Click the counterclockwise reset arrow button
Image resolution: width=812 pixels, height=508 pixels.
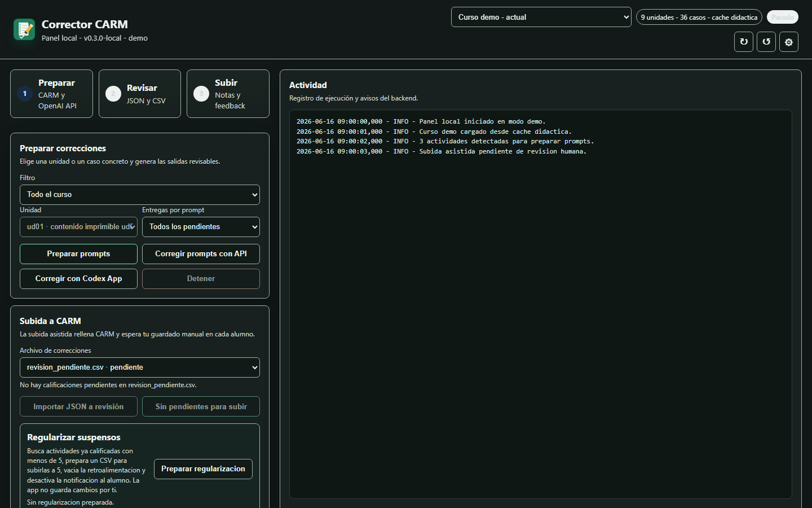click(766, 42)
